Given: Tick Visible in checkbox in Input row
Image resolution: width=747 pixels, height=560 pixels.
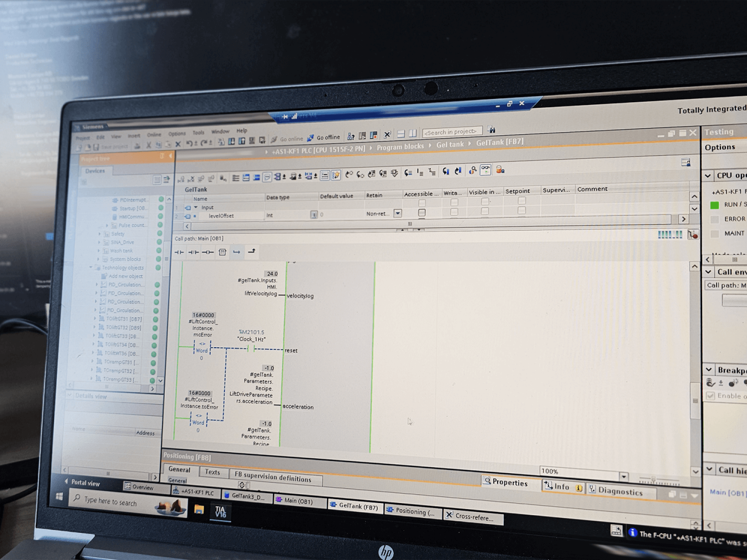Looking at the screenshot, I should click(485, 201).
